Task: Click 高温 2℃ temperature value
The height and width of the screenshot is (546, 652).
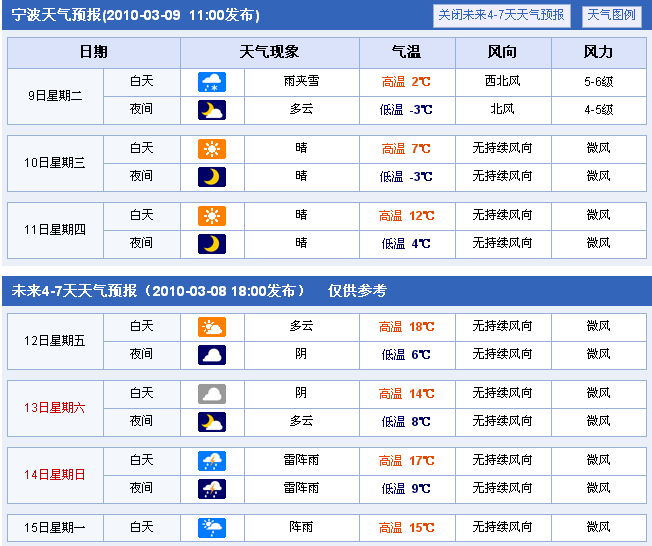Action: (x=406, y=82)
